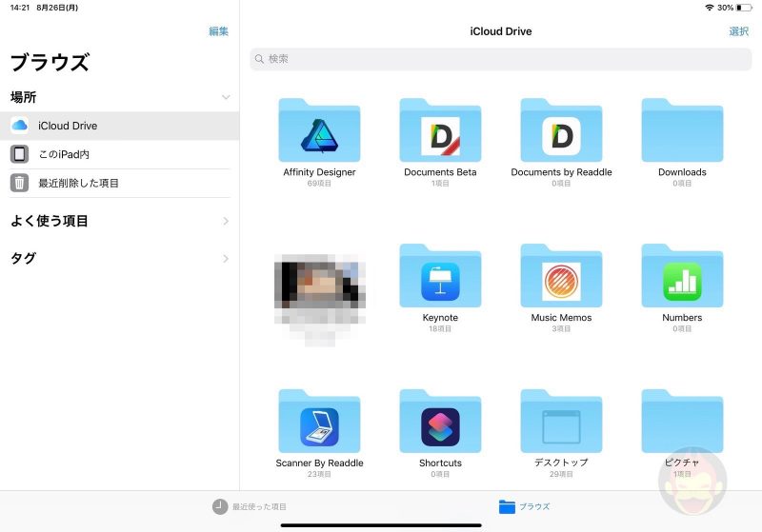Click the Documents Beta label text
The image size is (762, 532).
(440, 172)
